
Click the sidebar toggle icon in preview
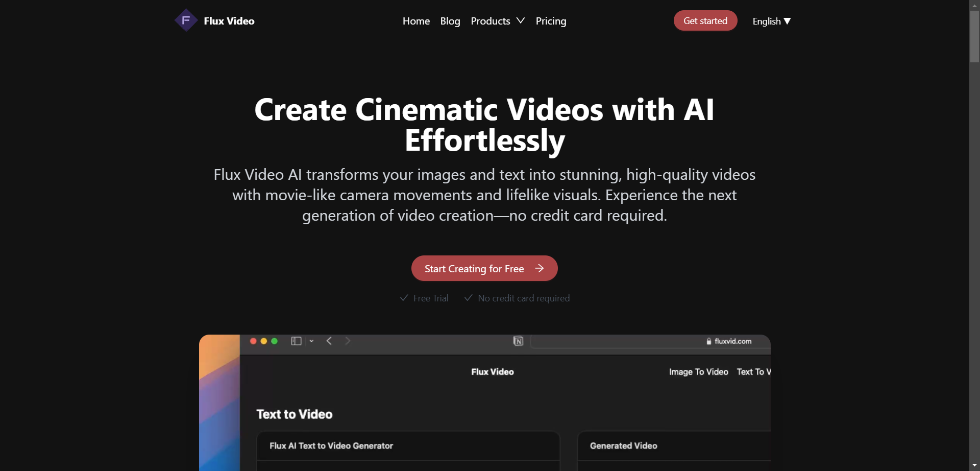(296, 341)
